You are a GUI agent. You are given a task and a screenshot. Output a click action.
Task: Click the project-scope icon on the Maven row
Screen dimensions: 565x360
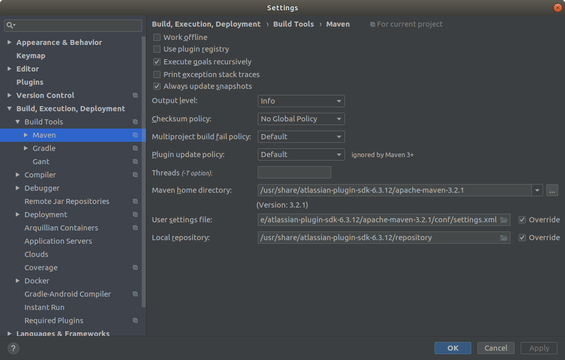[135, 135]
